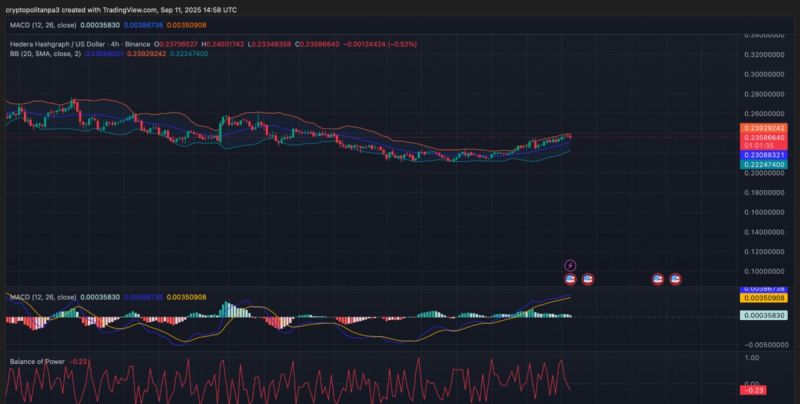The height and width of the screenshot is (404, 800).
Task: Click the 0.16000000 price axis label
Action: click(764, 212)
